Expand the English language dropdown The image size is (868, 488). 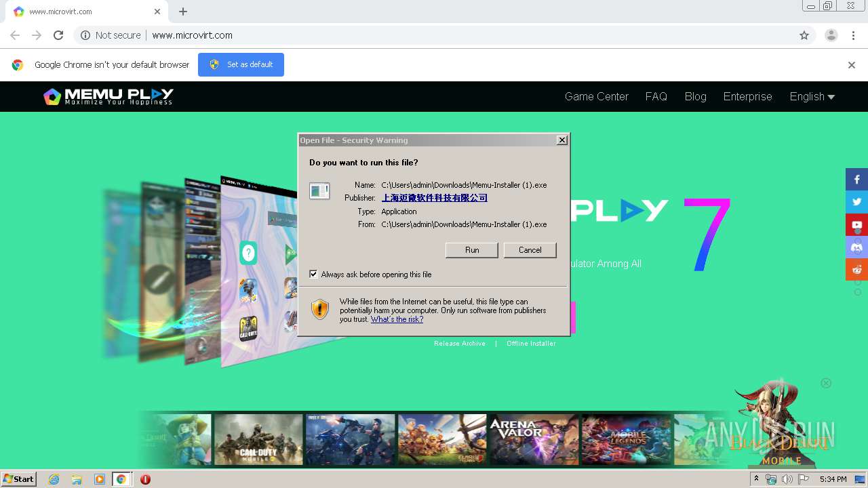(812, 96)
